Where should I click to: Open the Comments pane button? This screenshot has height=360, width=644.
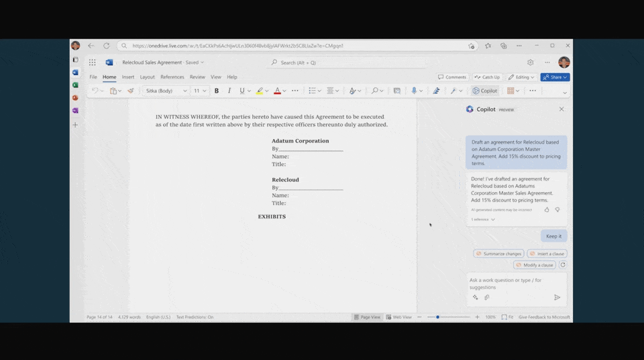[452, 77]
